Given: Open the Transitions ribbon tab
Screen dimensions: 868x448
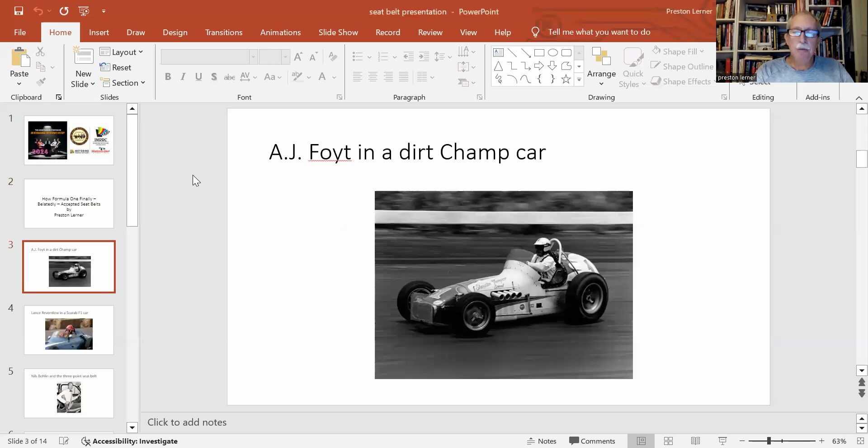Looking at the screenshot, I should (x=223, y=32).
